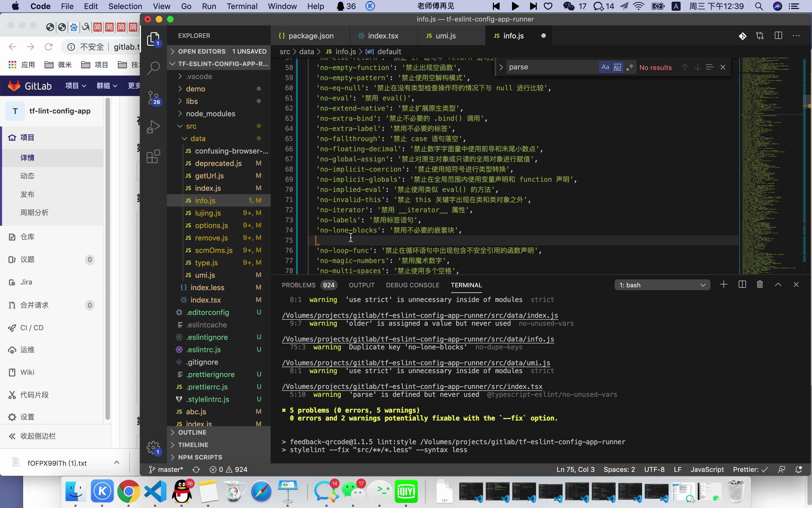Viewport: 812px width, 508px height.
Task: Open the Terminal menu in menu bar
Action: coord(242,6)
